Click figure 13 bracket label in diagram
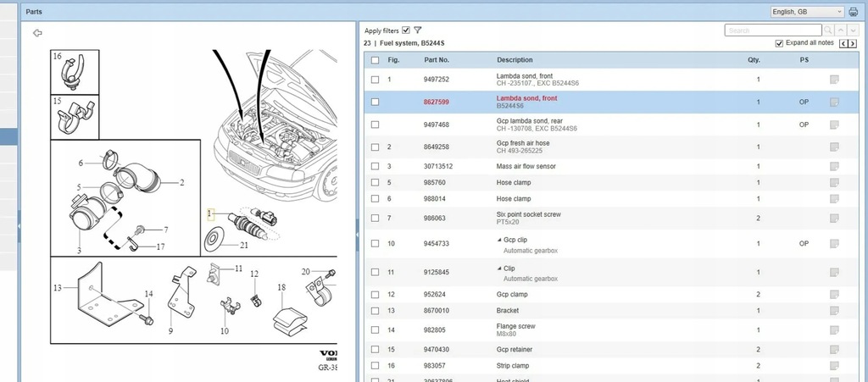Image resolution: width=868 pixels, height=382 pixels. click(x=58, y=287)
